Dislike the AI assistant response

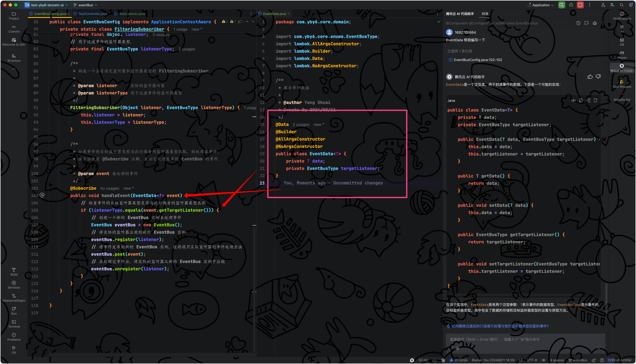(x=598, y=77)
